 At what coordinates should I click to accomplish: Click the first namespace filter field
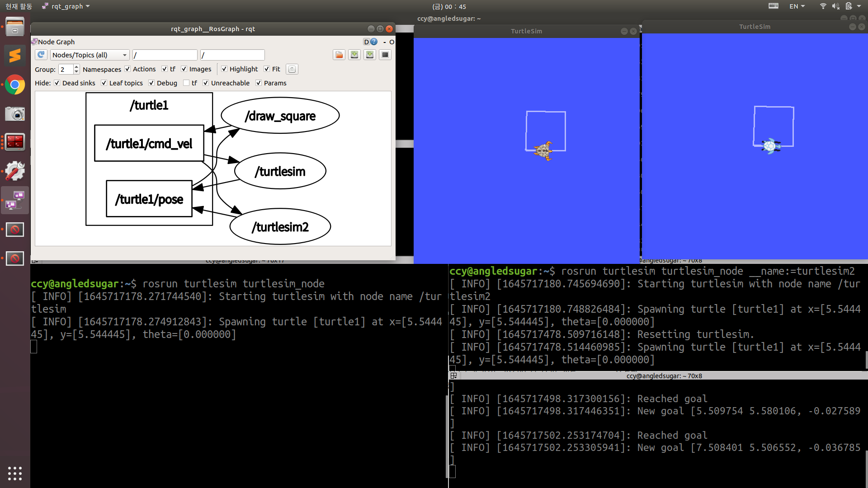tap(165, 55)
